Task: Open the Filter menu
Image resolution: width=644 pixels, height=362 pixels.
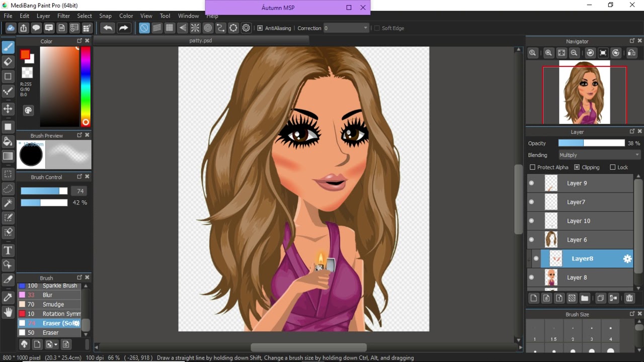Action: (64, 16)
